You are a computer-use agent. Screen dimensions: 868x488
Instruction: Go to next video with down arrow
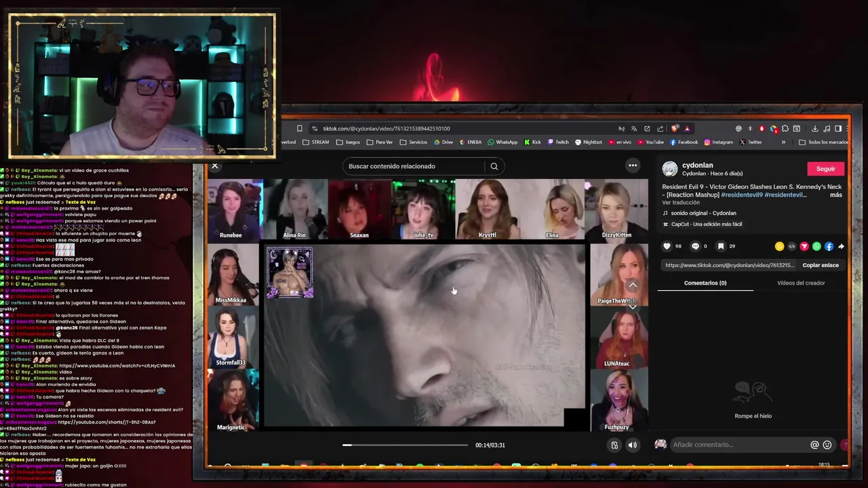coord(633,306)
